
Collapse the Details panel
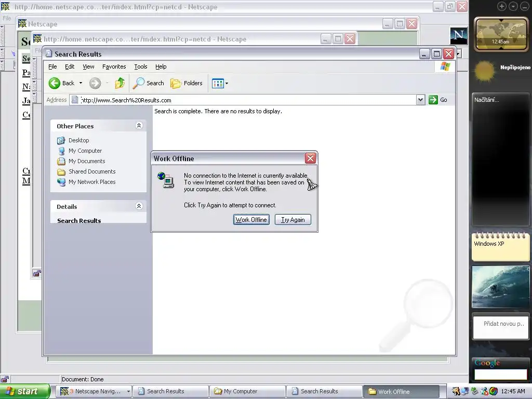139,206
